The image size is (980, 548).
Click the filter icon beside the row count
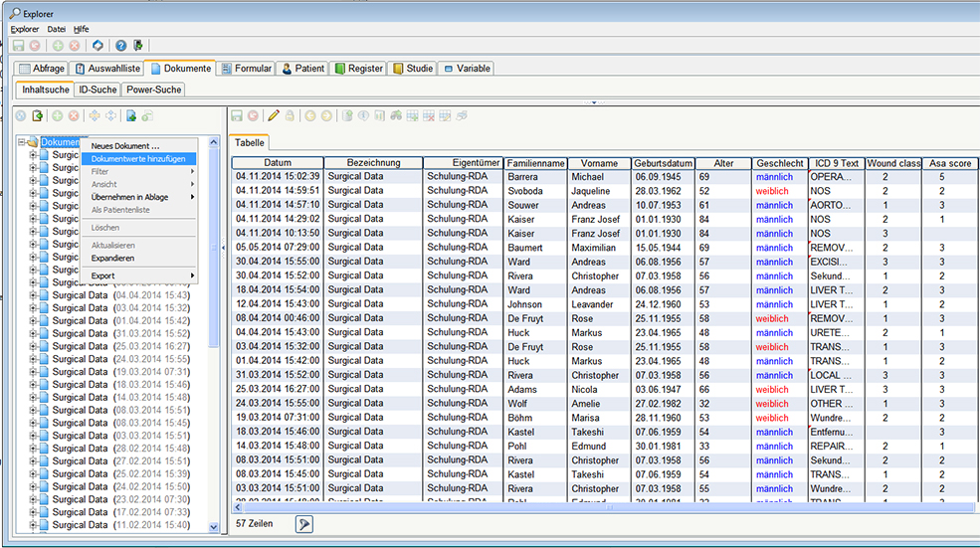(x=304, y=524)
